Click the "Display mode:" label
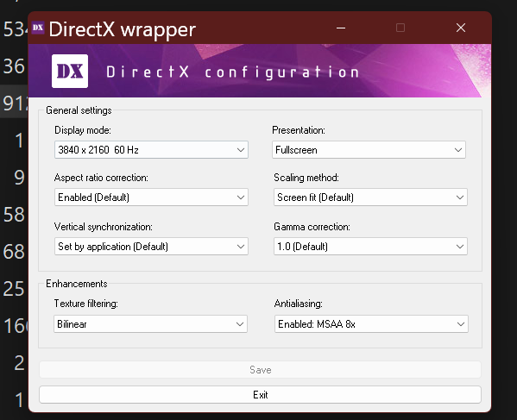 coord(83,130)
